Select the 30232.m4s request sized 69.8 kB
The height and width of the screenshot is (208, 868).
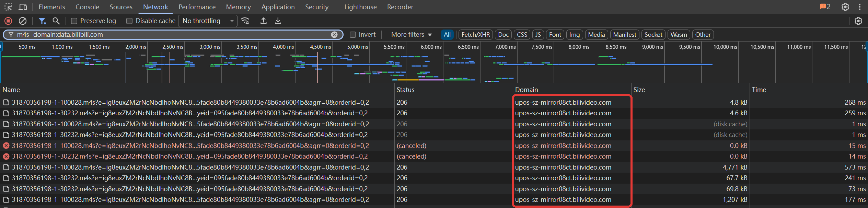pos(434,189)
